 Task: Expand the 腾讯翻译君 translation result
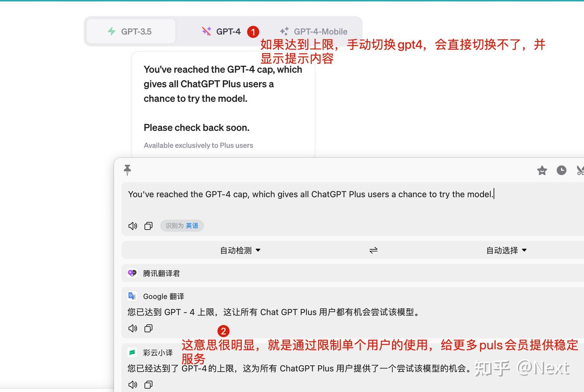[x=162, y=273]
